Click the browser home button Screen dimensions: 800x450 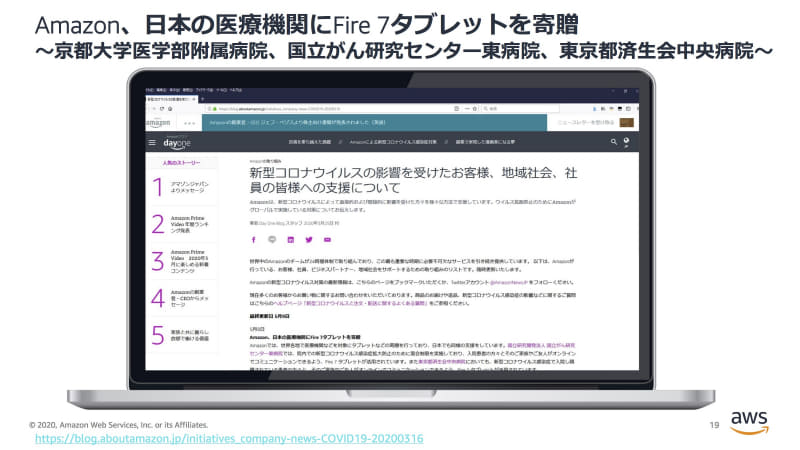point(170,109)
